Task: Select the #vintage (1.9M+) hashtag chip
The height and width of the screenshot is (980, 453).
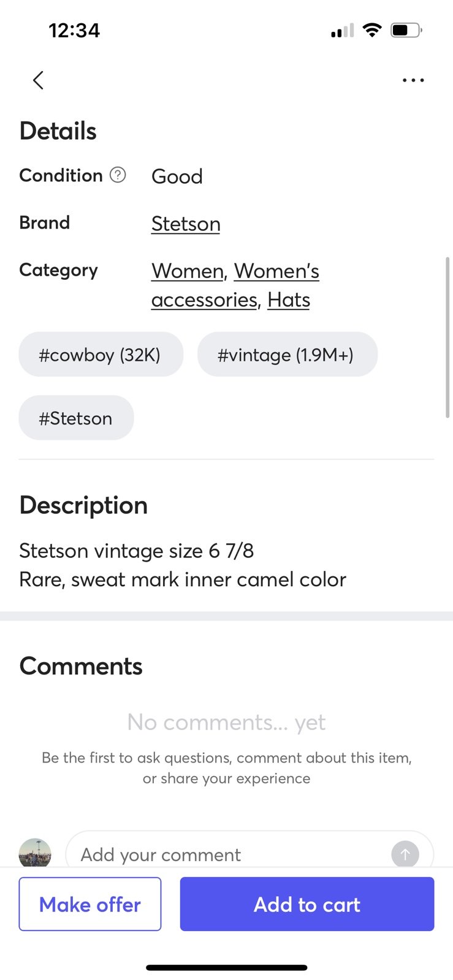Action: tap(287, 355)
